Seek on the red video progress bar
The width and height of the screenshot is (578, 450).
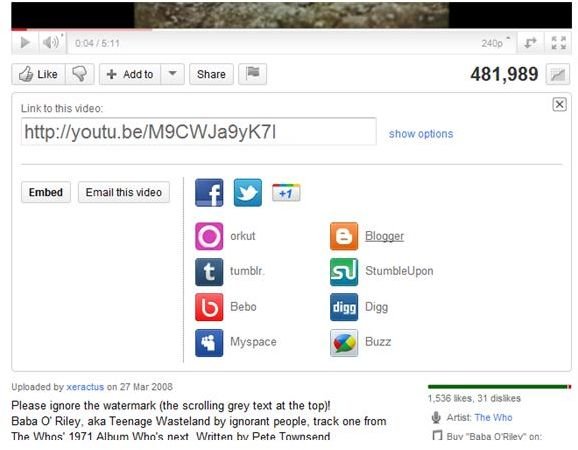coord(291,29)
